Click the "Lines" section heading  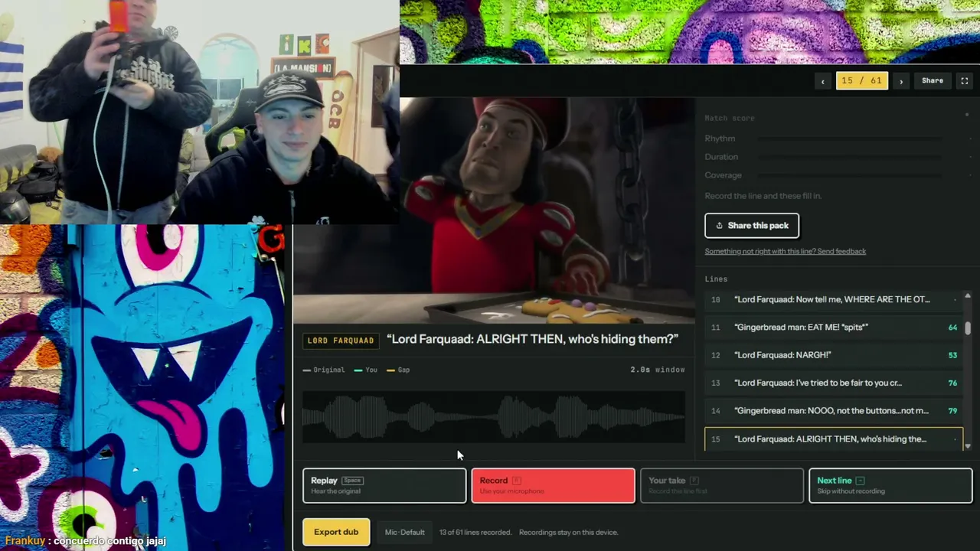point(716,279)
